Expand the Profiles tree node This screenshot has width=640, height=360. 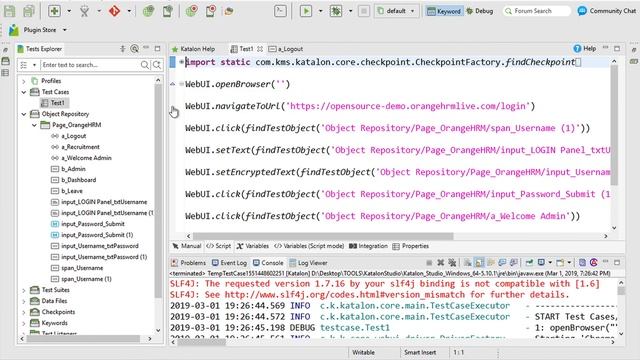point(24,81)
